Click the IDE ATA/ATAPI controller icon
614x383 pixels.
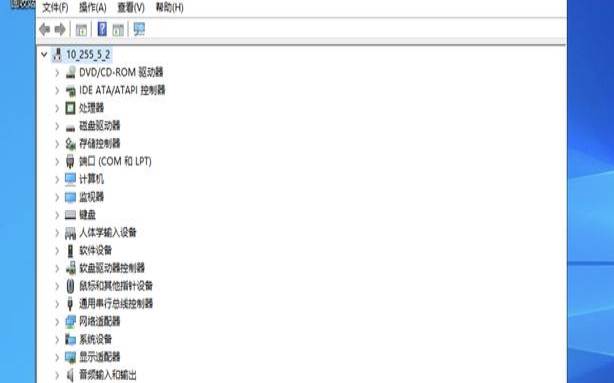[x=70, y=90]
